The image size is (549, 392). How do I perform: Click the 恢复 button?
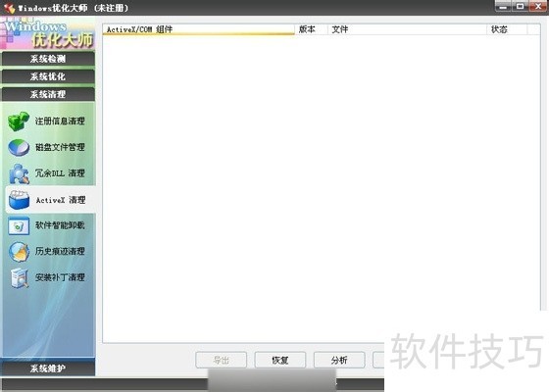(x=280, y=360)
